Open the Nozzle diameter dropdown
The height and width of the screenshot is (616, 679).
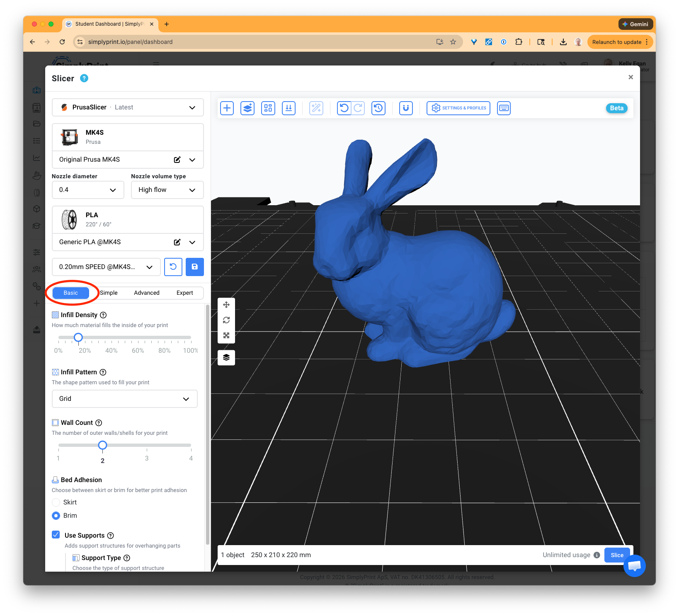click(x=87, y=190)
